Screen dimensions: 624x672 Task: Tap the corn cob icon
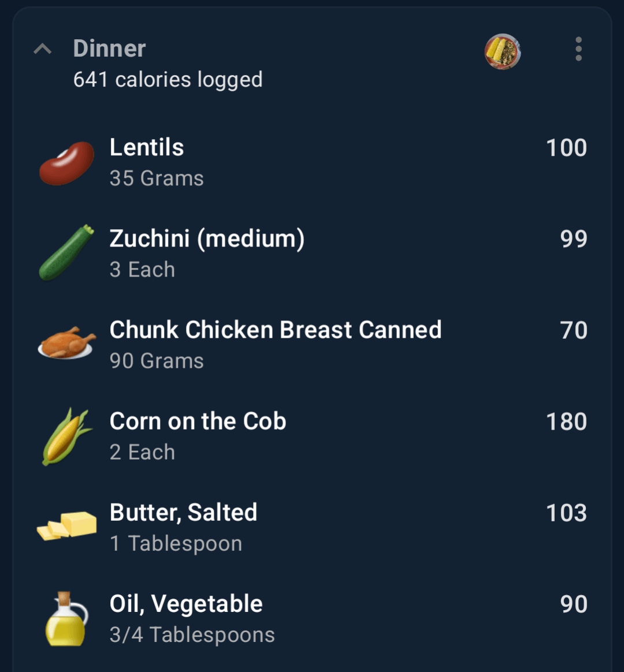66,436
